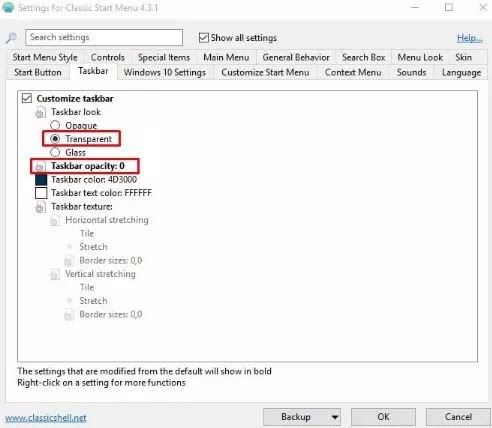Viewport: 492px width, 428px height.
Task: Open the Windows 10 Settings tab
Action: coord(165,72)
